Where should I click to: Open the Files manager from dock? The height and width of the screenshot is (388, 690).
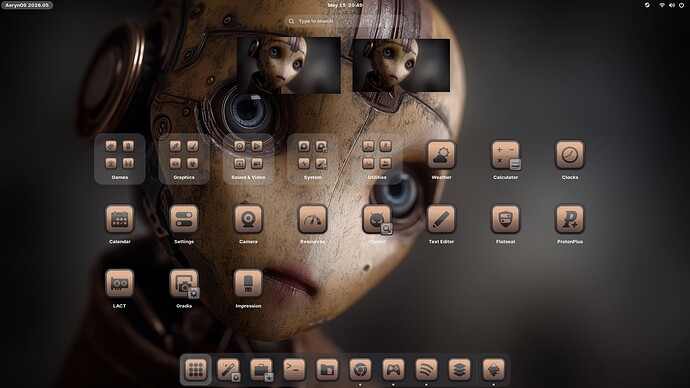327,370
